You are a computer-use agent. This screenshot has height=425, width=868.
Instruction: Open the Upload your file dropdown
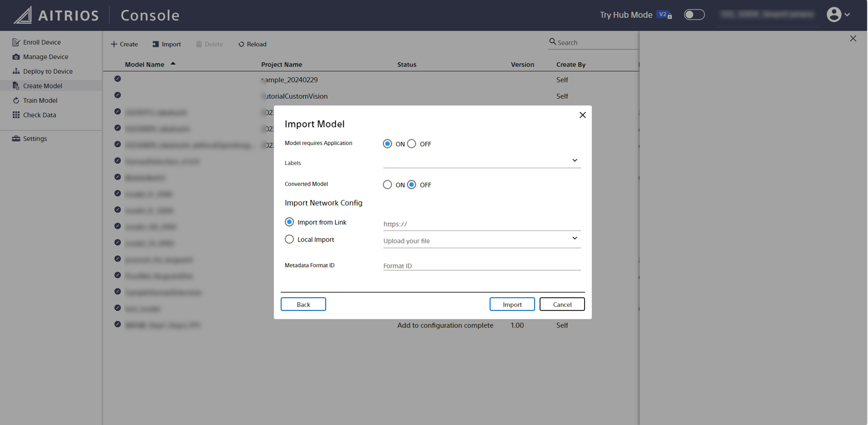coord(574,238)
